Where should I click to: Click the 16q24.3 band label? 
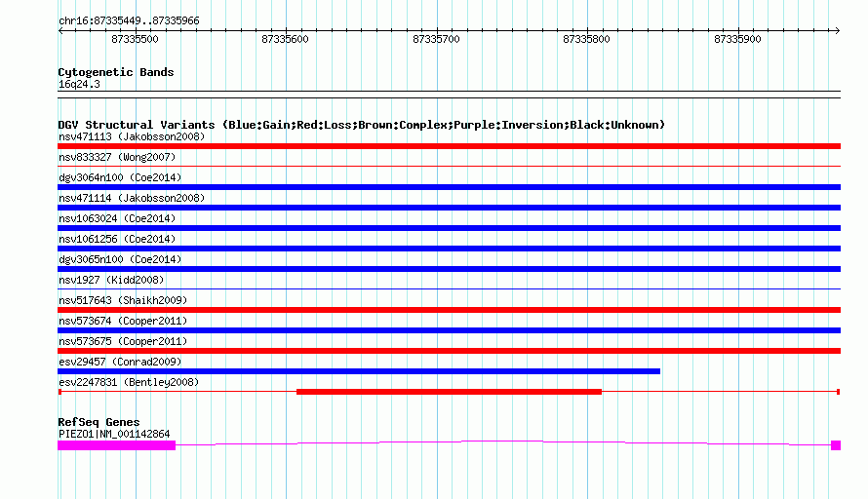pos(79,84)
